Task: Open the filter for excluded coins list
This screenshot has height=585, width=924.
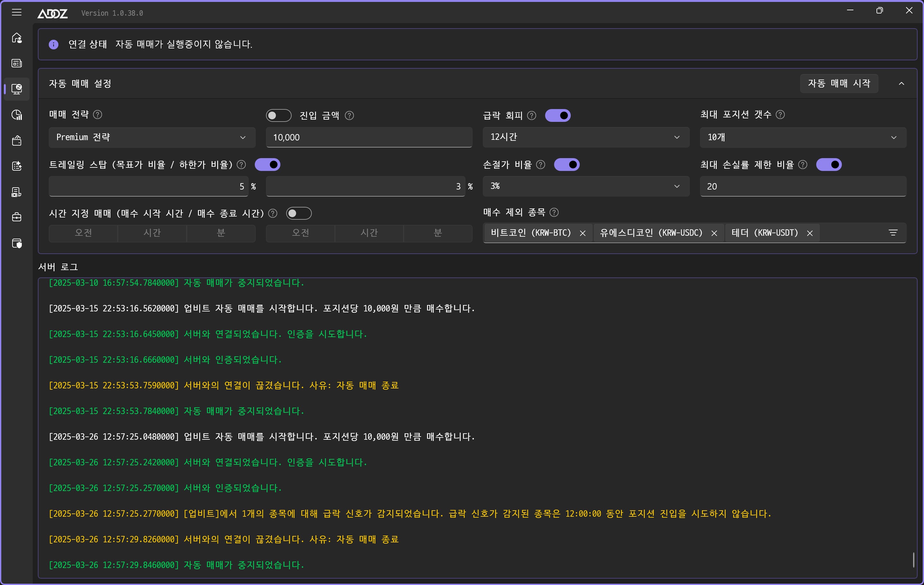Action: pos(893,233)
